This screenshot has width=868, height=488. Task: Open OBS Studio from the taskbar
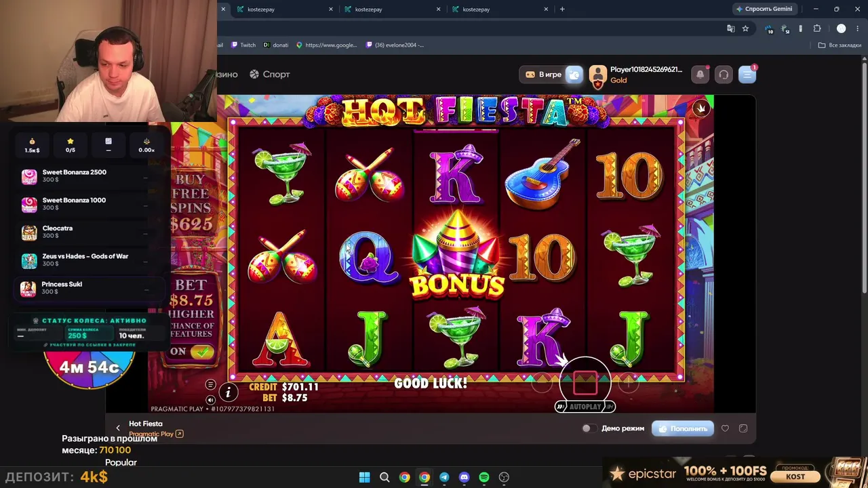click(x=504, y=477)
